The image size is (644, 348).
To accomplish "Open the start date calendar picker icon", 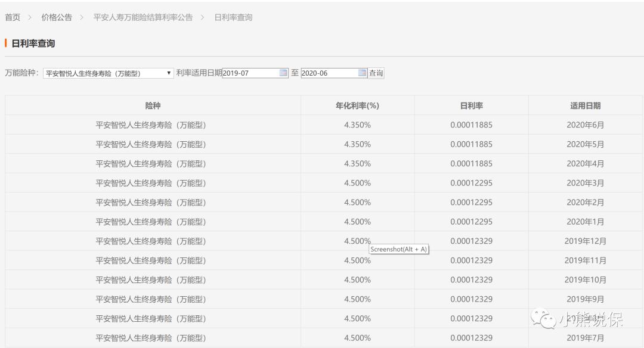I will coord(281,73).
